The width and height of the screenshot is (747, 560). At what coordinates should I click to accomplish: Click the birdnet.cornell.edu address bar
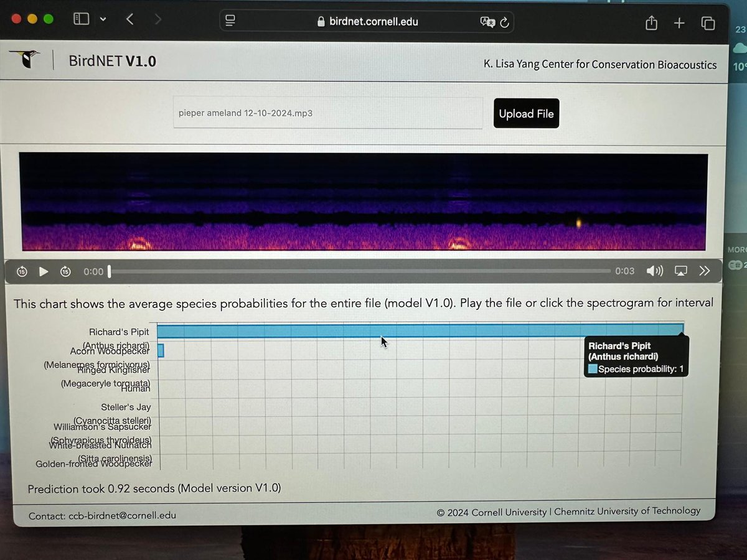(367, 22)
